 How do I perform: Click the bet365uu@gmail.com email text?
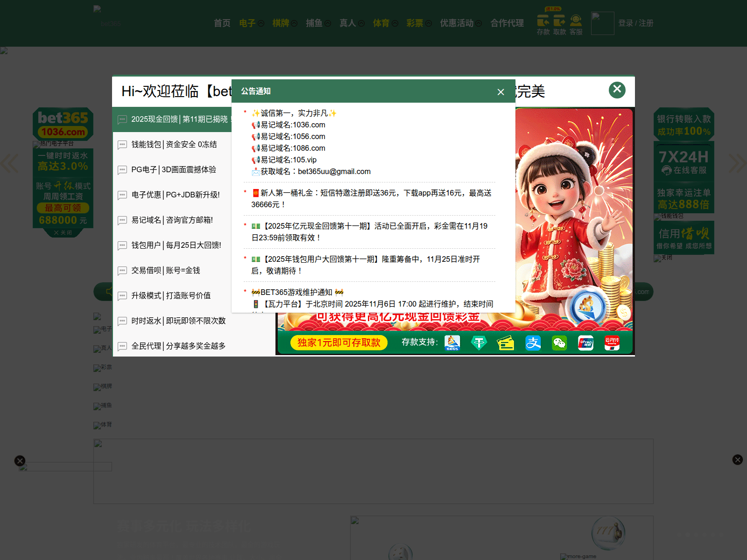(334, 172)
